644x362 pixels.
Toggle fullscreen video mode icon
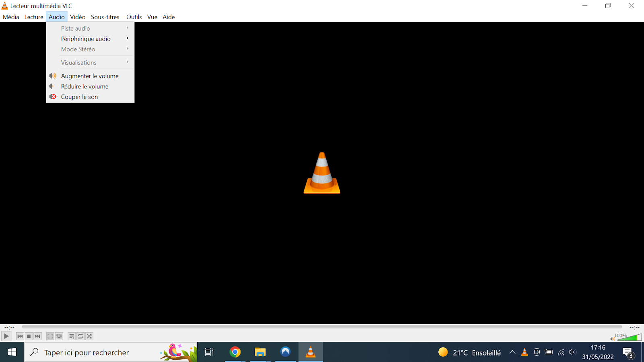(50, 336)
